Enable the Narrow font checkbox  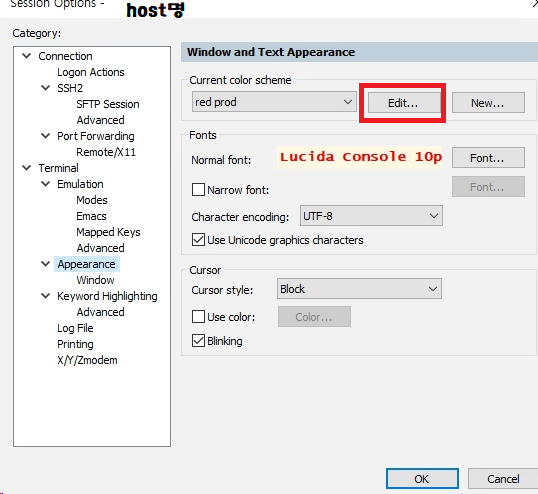click(x=198, y=190)
